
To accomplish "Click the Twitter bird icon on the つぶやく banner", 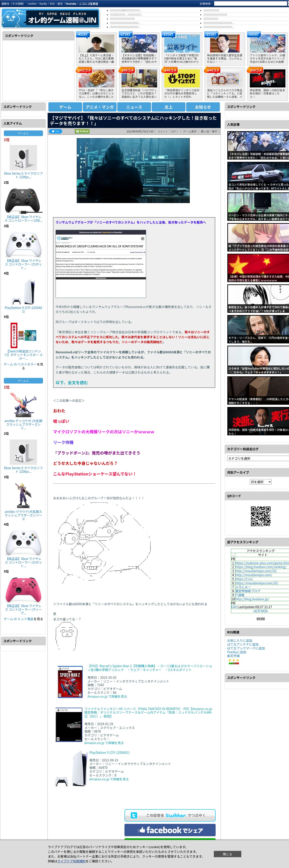I will [134, 815].
